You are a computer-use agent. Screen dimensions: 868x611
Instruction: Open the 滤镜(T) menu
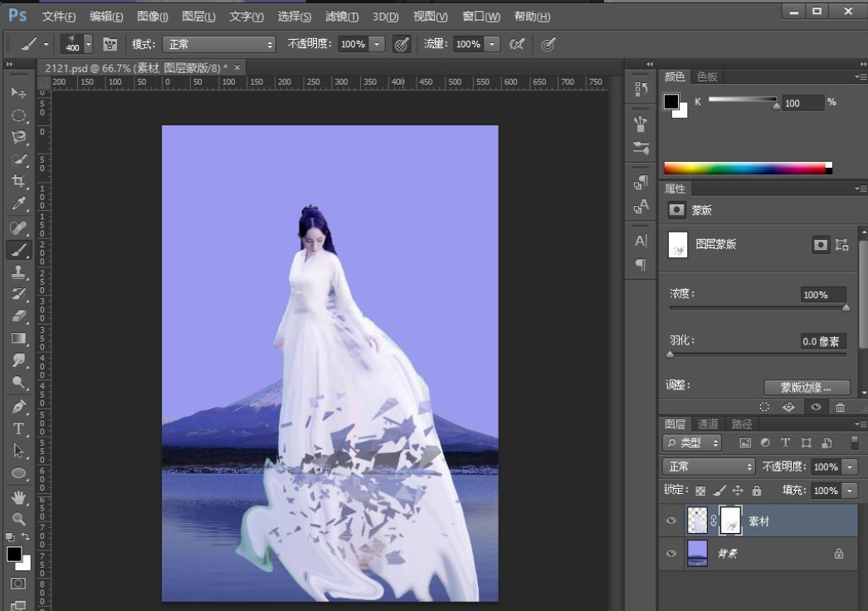point(342,17)
